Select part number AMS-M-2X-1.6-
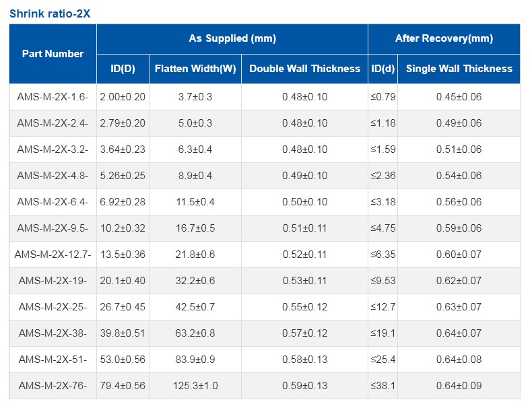This screenshot has width=532, height=404. click(x=53, y=97)
